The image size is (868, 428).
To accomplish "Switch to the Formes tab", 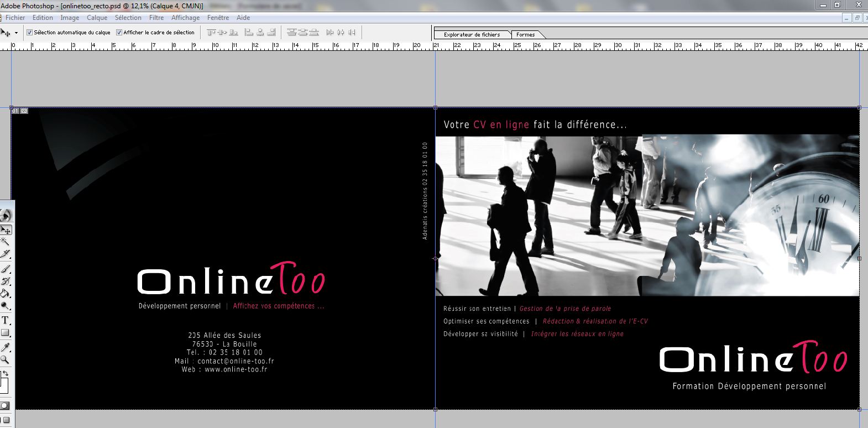I will [525, 34].
